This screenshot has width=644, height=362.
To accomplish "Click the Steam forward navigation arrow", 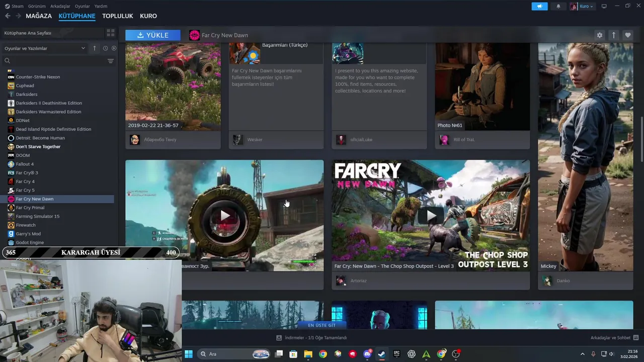I will tap(18, 16).
